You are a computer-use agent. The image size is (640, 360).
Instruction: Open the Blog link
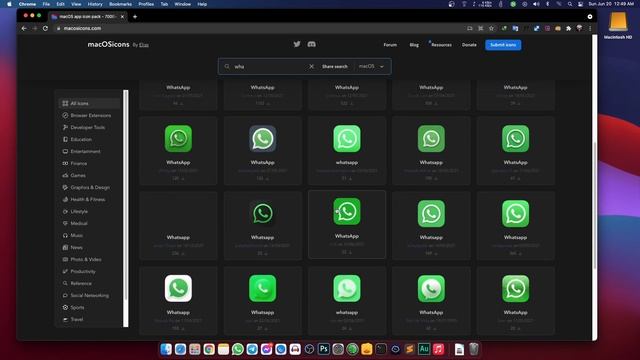[414, 45]
